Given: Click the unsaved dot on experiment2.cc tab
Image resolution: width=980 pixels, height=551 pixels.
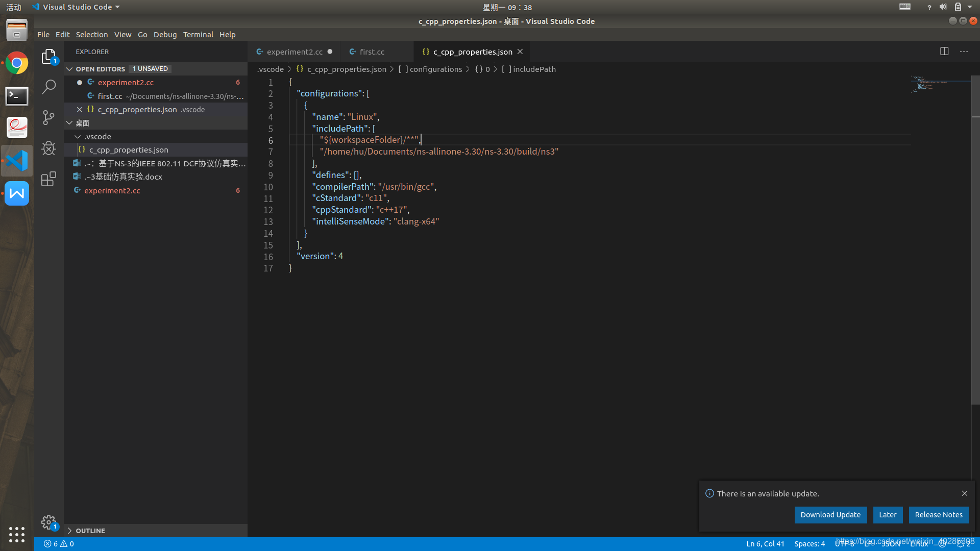Looking at the screenshot, I should (x=330, y=52).
